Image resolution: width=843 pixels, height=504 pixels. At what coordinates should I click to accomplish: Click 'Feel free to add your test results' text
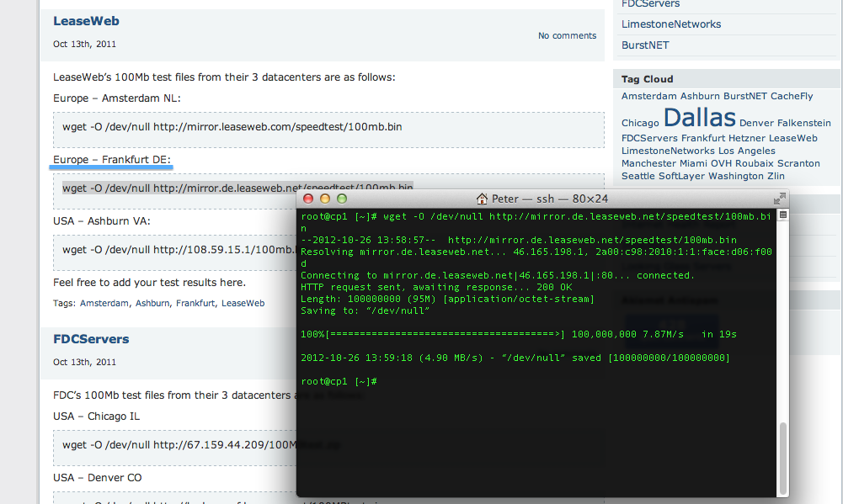coord(149,283)
